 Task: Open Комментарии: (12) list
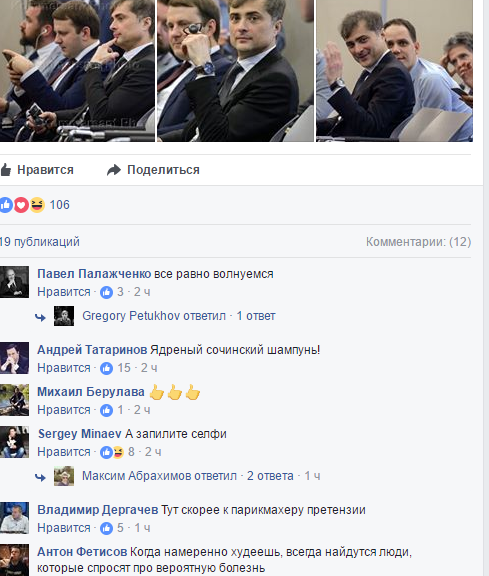click(x=418, y=242)
